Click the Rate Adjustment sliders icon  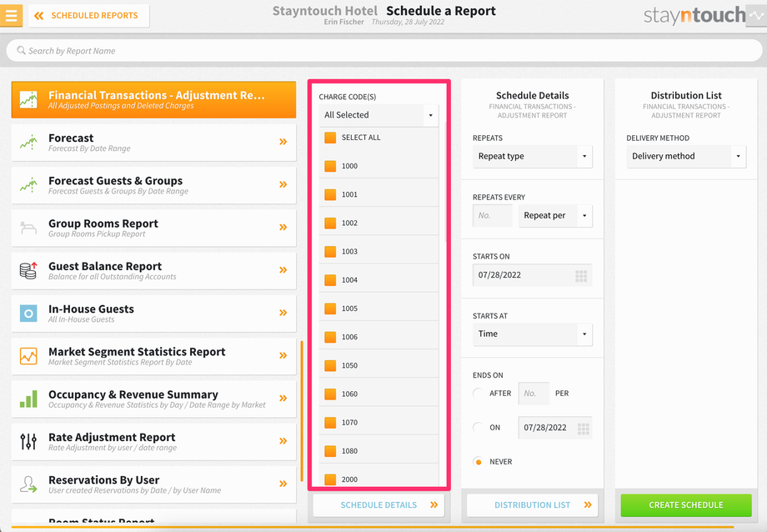pos(28,441)
